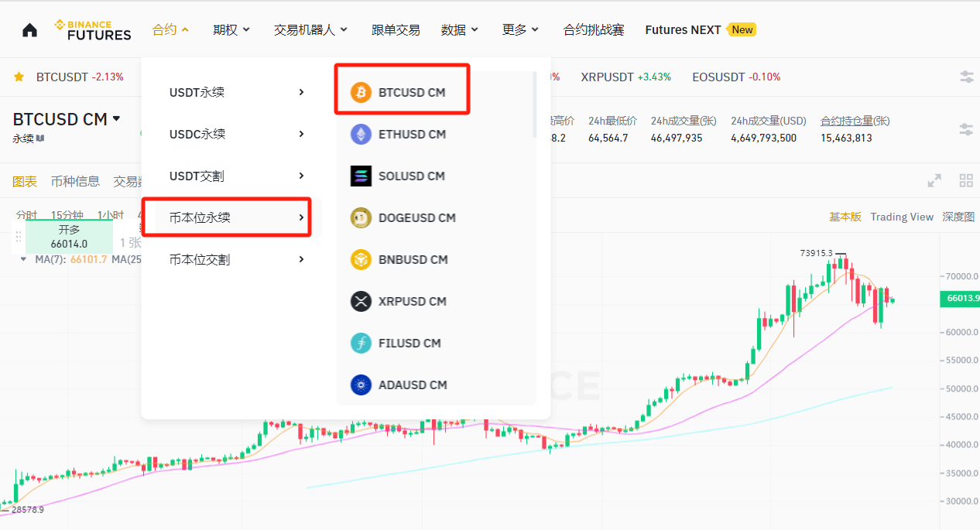Collapse the MA indicator legend arrow
980x530 pixels.
tap(23, 259)
